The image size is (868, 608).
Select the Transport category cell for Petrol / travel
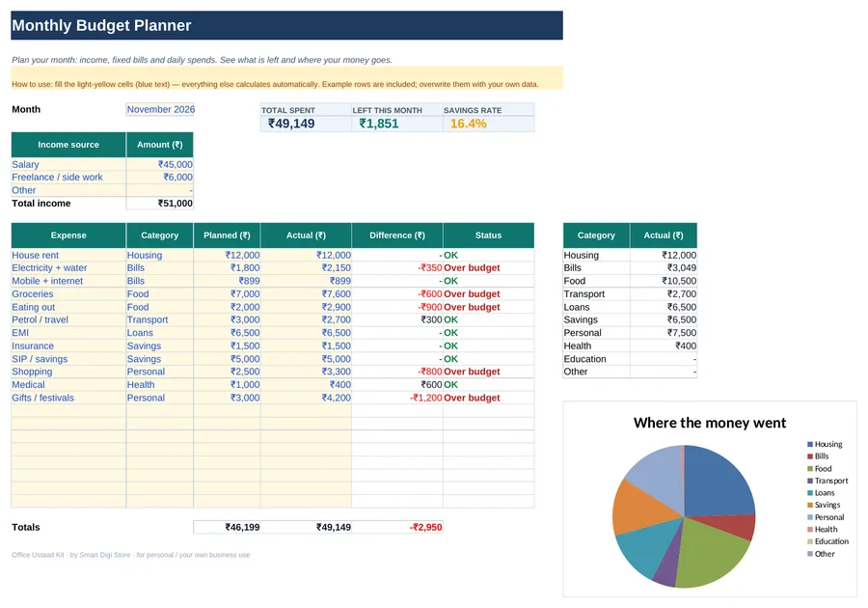(160, 319)
